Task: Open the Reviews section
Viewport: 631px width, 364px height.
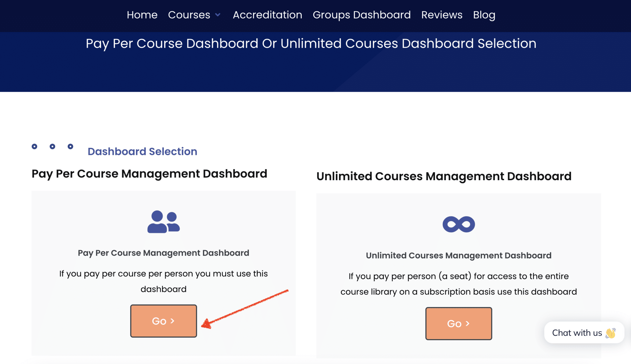Action: click(x=442, y=14)
